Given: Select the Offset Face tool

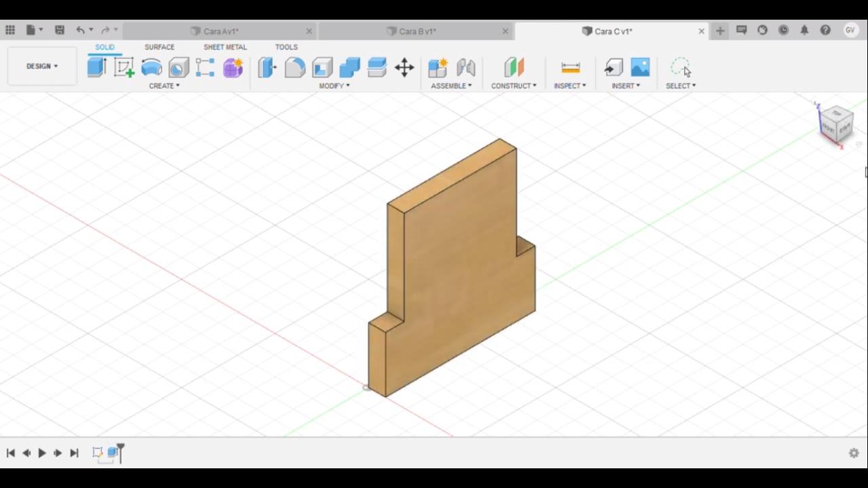Looking at the screenshot, I should pos(376,67).
